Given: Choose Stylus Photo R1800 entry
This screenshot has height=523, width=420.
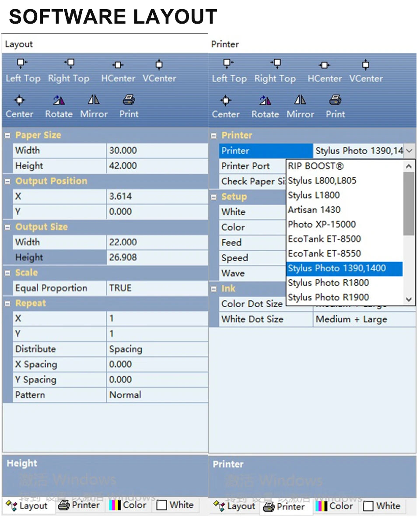Looking at the screenshot, I should [344, 283].
